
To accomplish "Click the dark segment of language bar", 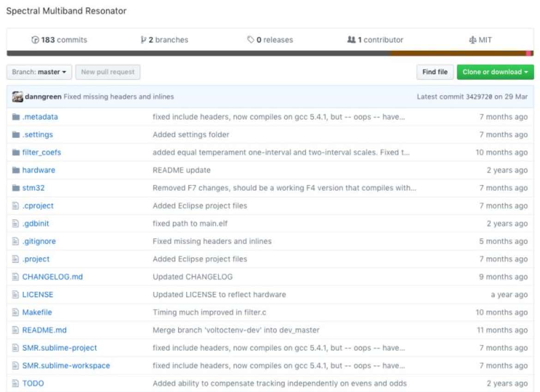I will coord(199,54).
